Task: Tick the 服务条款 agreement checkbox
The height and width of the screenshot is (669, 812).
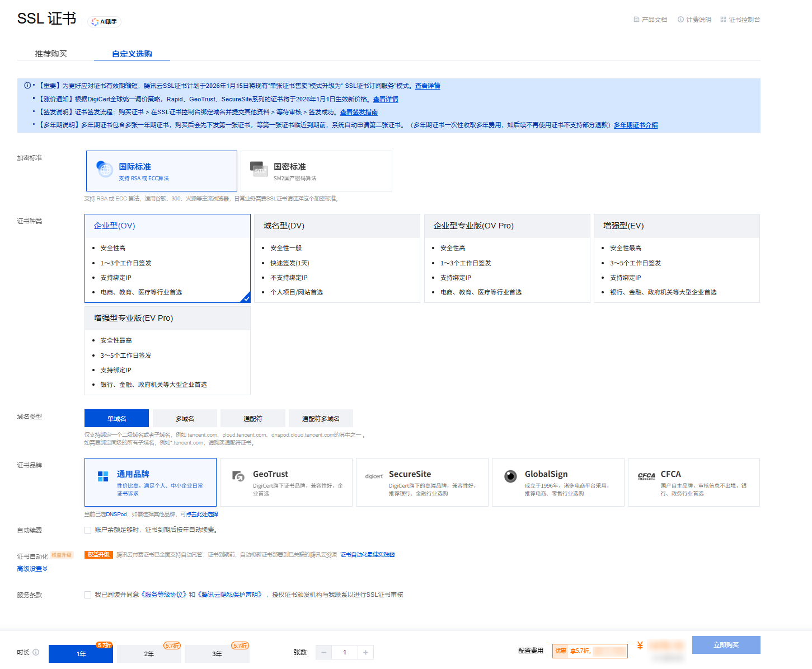Action: (88, 595)
